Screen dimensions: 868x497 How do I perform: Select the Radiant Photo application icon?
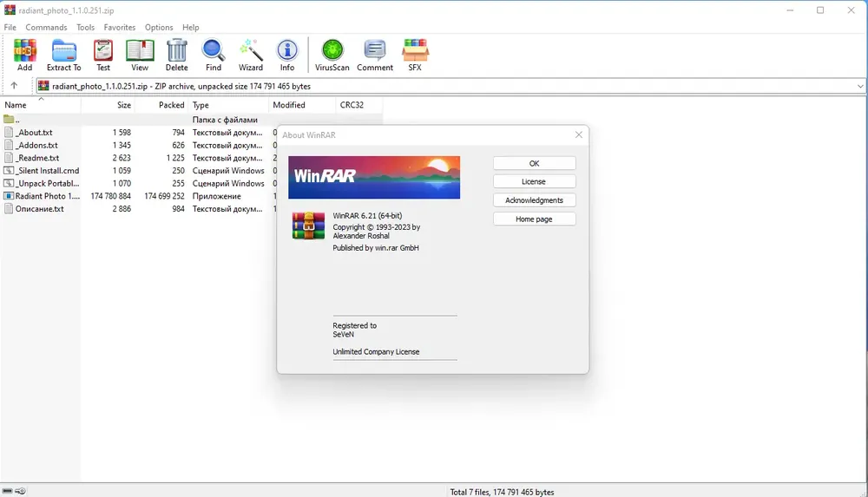click(x=9, y=196)
